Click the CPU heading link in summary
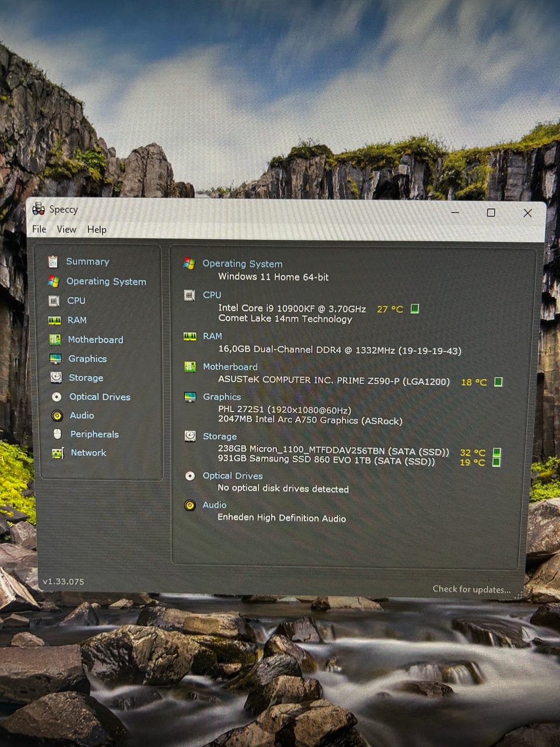This screenshot has width=560, height=747. pyautogui.click(x=212, y=295)
